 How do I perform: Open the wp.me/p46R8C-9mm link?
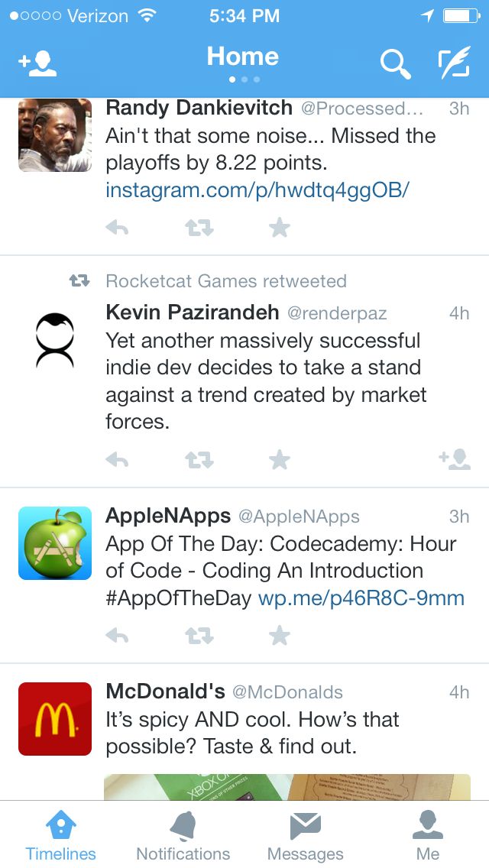361,598
